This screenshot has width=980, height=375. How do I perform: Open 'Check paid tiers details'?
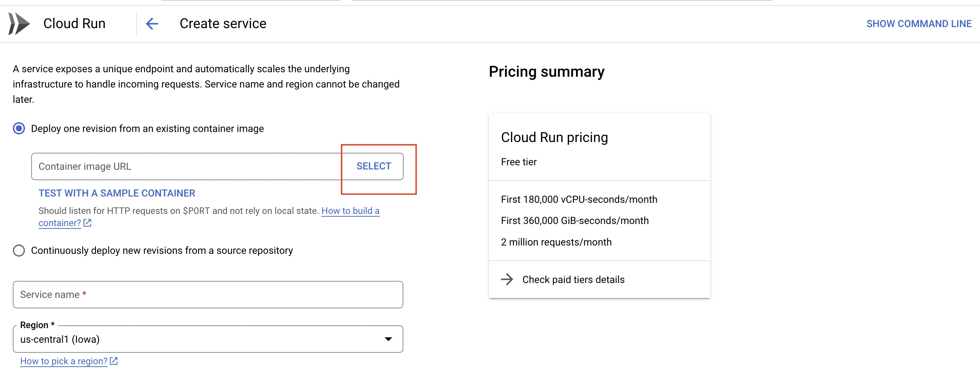[x=573, y=280]
